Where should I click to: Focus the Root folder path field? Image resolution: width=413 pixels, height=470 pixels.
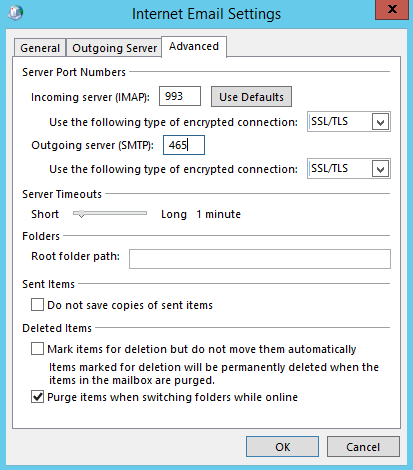click(x=260, y=259)
